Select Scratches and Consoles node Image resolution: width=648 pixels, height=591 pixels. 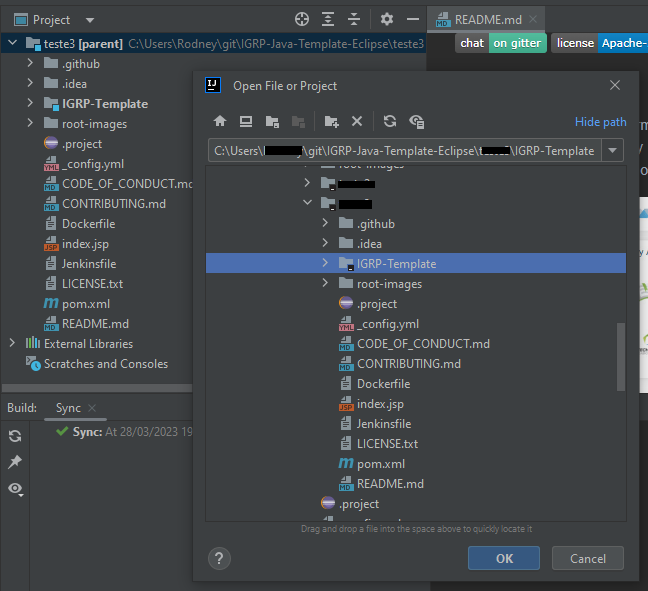(x=97, y=364)
